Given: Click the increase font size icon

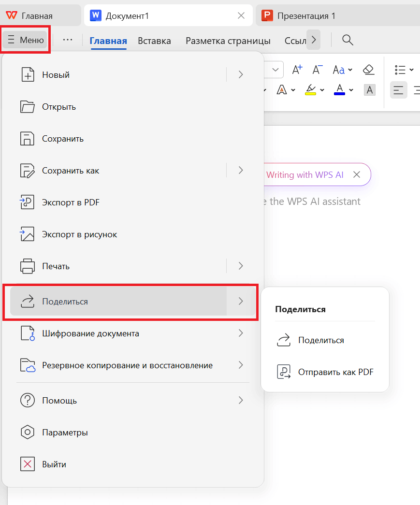Looking at the screenshot, I should 297,70.
